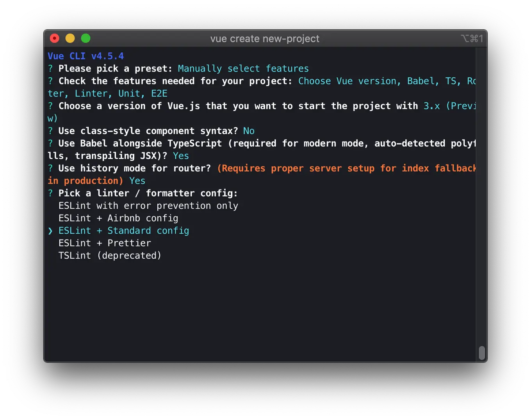Click the question icon beside "Choose a version of Vue.js"
The width and height of the screenshot is (531, 420).
click(50, 106)
